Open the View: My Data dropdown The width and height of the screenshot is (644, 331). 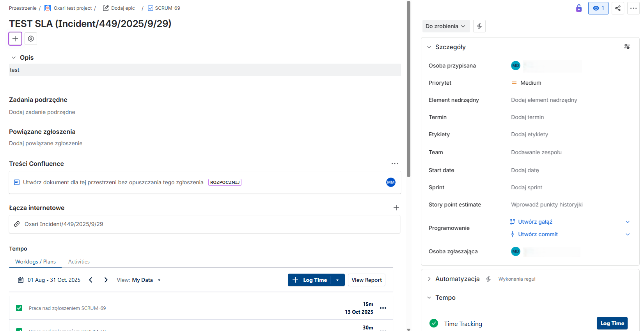139,280
